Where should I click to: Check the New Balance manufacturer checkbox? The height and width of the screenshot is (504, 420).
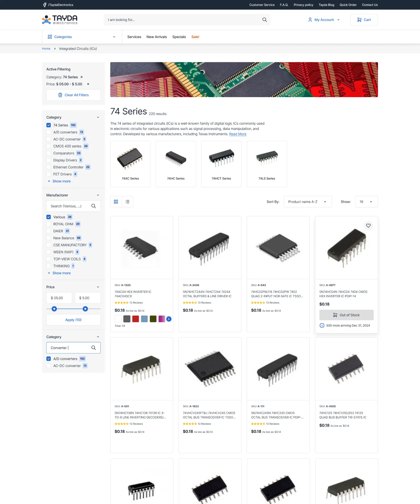(x=49, y=238)
